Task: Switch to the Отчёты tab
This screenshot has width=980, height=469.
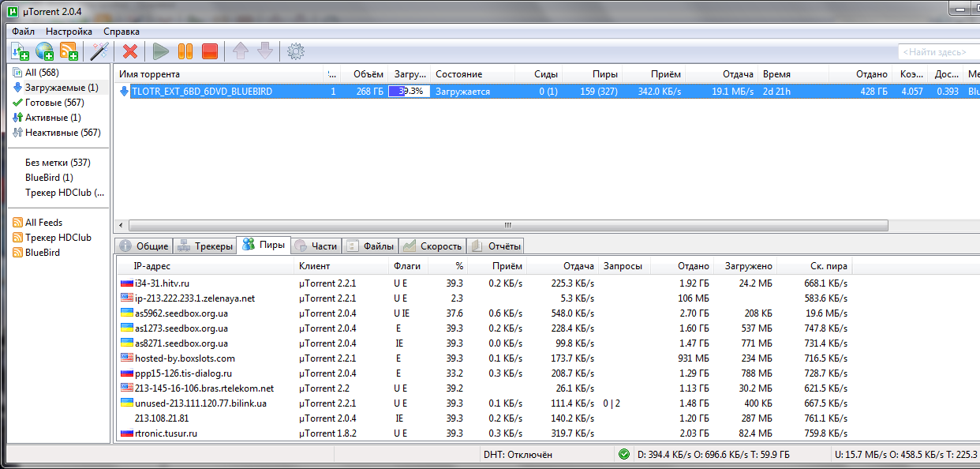Action: coord(496,246)
